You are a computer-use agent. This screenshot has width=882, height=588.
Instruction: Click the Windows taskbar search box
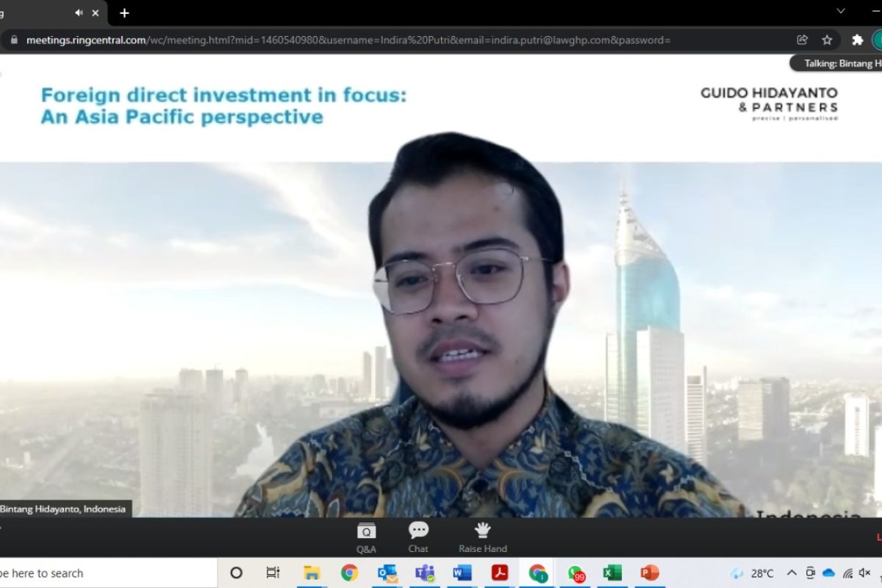click(x=103, y=573)
